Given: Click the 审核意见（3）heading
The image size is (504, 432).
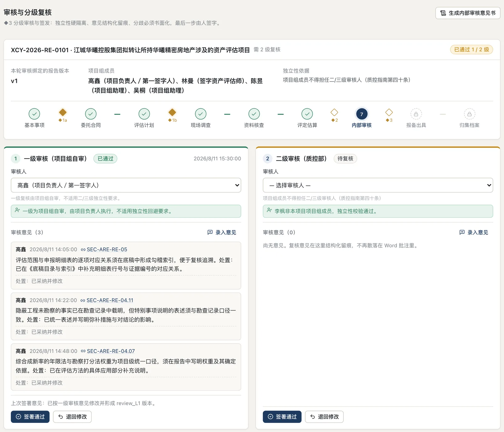Looking at the screenshot, I should coord(27,233).
